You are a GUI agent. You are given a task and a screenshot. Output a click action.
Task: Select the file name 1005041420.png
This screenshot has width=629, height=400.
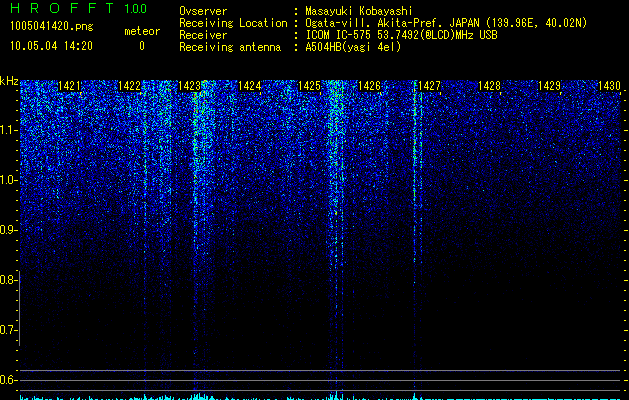[52, 26]
